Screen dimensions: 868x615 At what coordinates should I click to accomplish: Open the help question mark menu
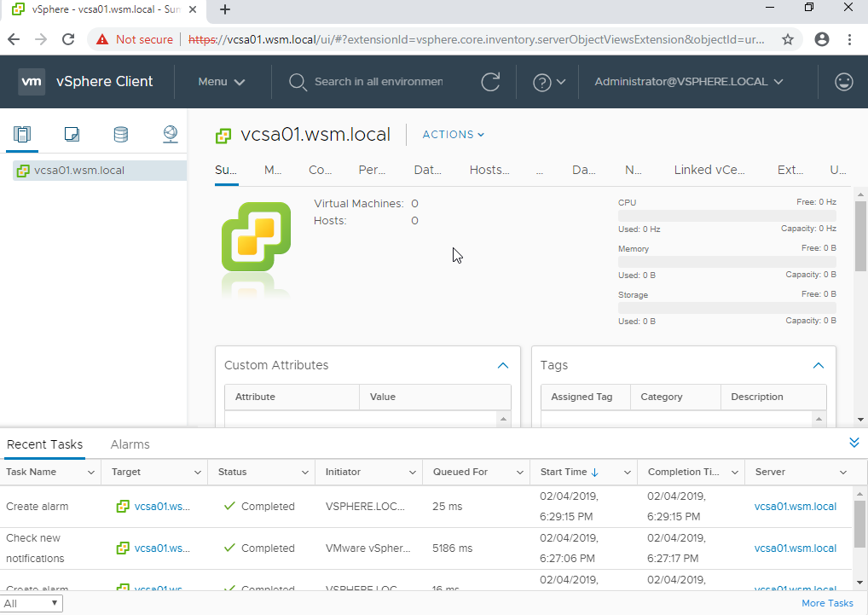tap(548, 82)
